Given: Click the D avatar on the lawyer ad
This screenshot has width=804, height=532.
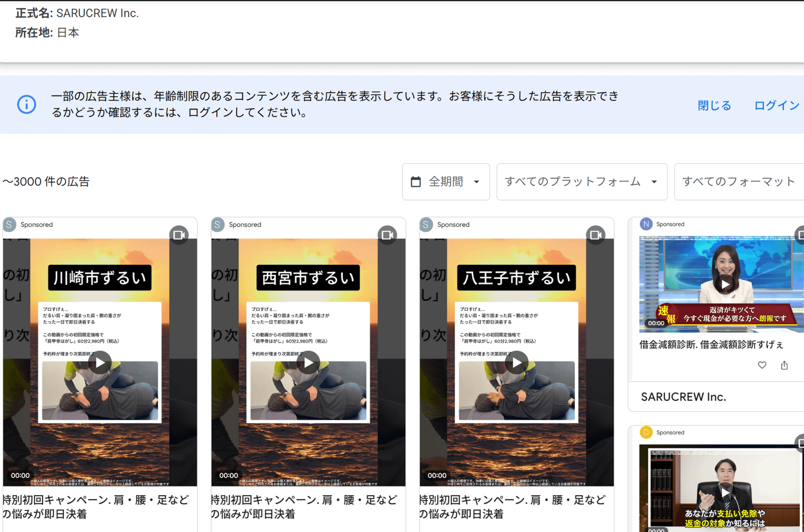Looking at the screenshot, I should [x=646, y=432].
